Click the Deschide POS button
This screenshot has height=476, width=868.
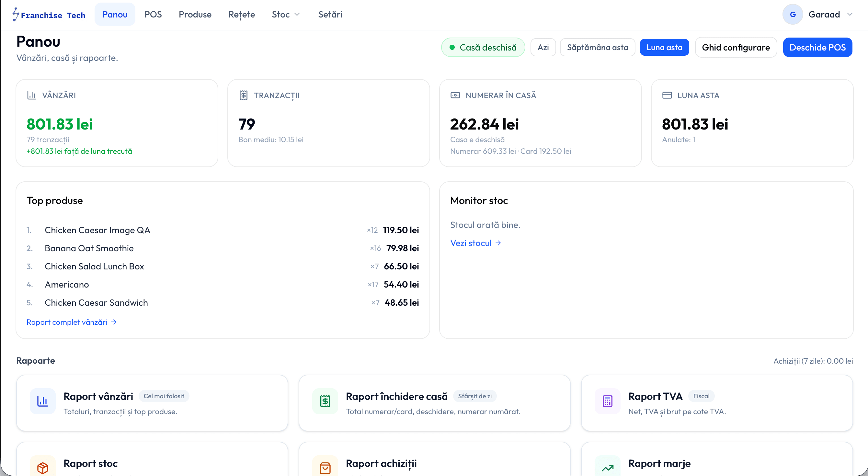817,48
